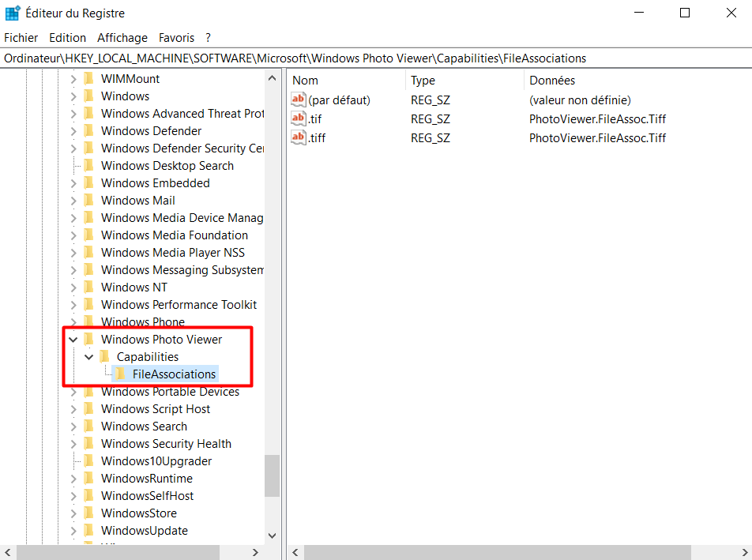Select the .tiff value name
The width and height of the screenshot is (752, 560).
pos(317,138)
